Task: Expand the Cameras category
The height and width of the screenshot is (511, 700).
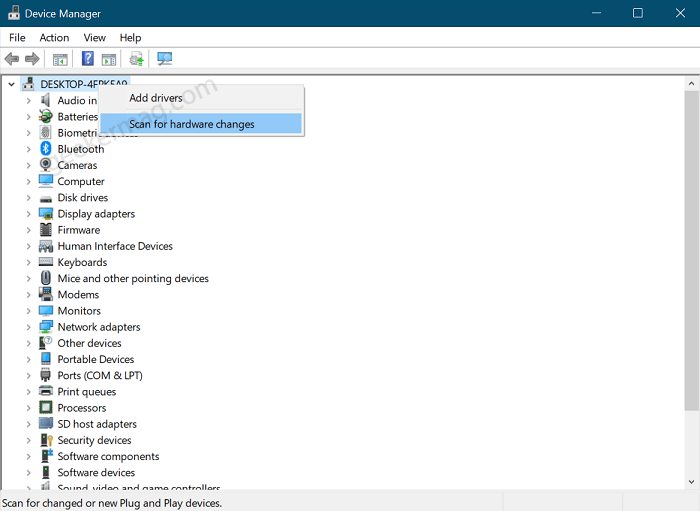Action: pyautogui.click(x=29, y=165)
